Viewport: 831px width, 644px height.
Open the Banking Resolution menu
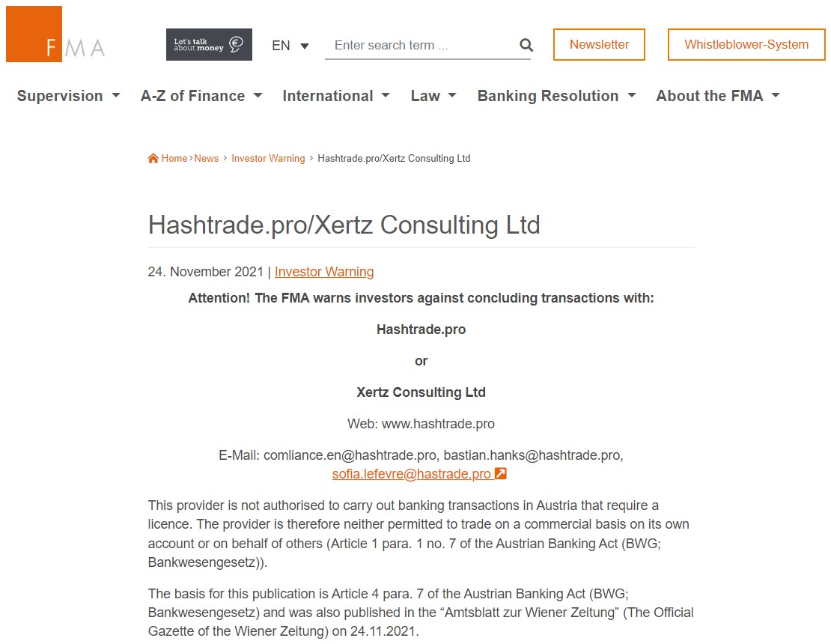point(556,96)
